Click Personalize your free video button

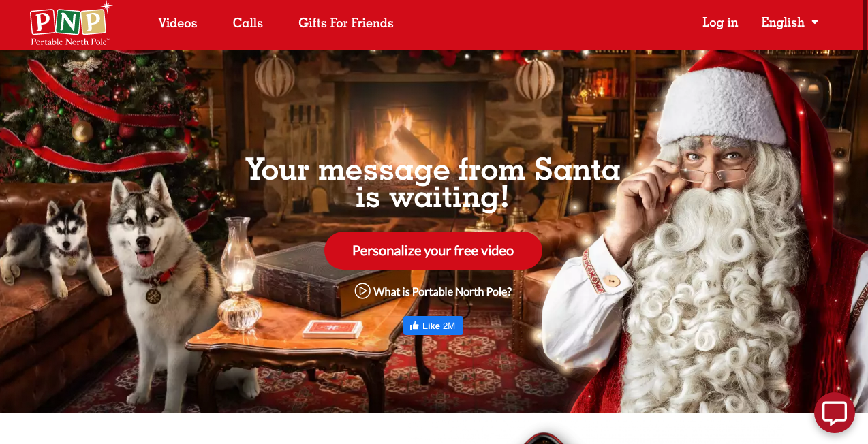click(x=433, y=251)
